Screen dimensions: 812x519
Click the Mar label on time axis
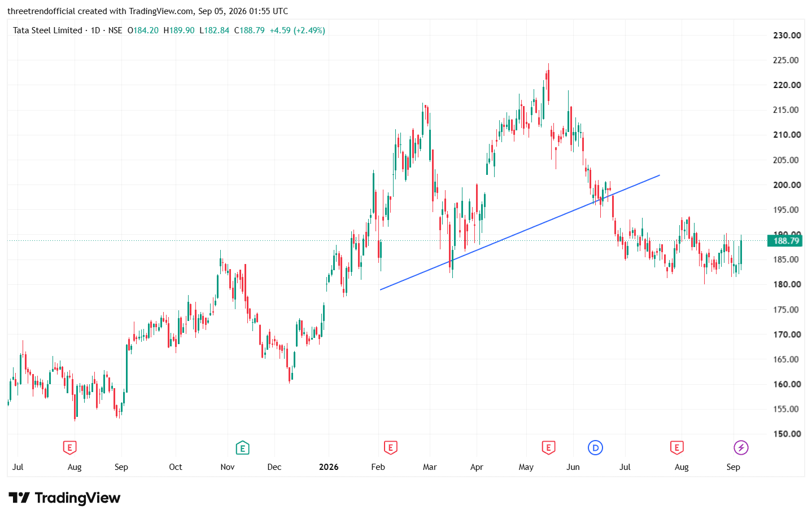point(430,467)
